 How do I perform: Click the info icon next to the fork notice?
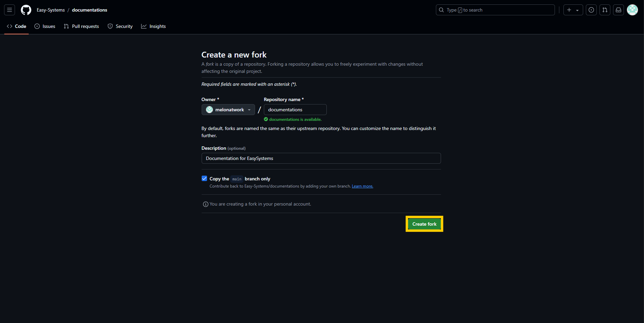coord(205,204)
